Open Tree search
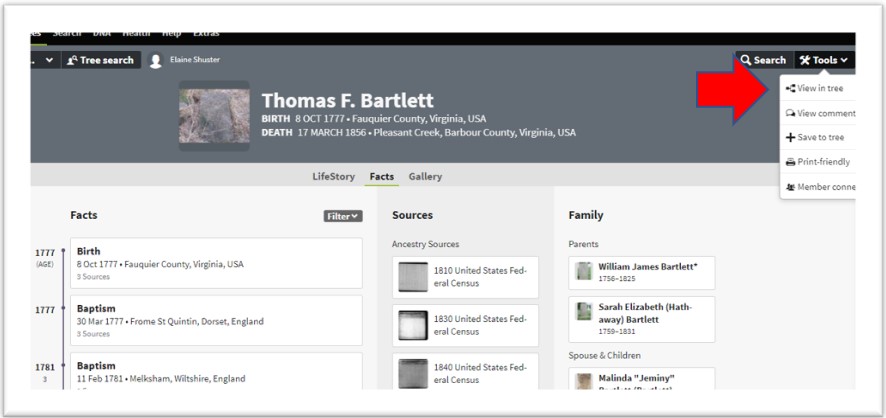Screen dimensions: 886x418 coord(100,60)
